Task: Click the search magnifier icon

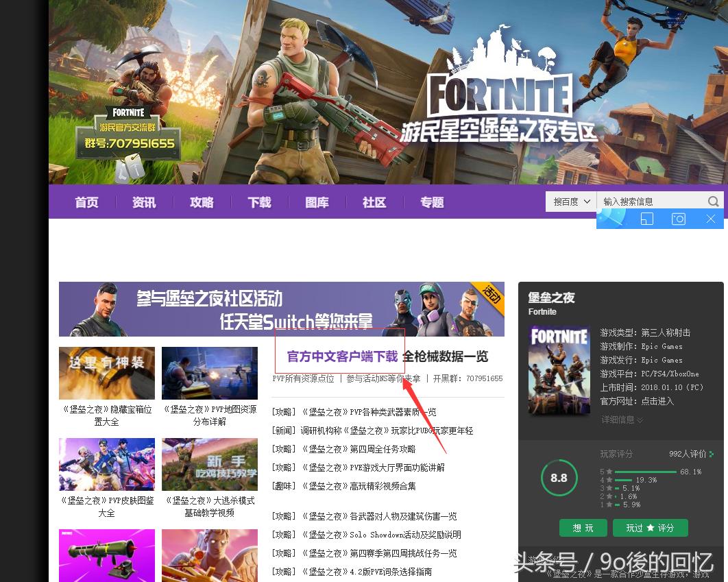Action: [713, 201]
